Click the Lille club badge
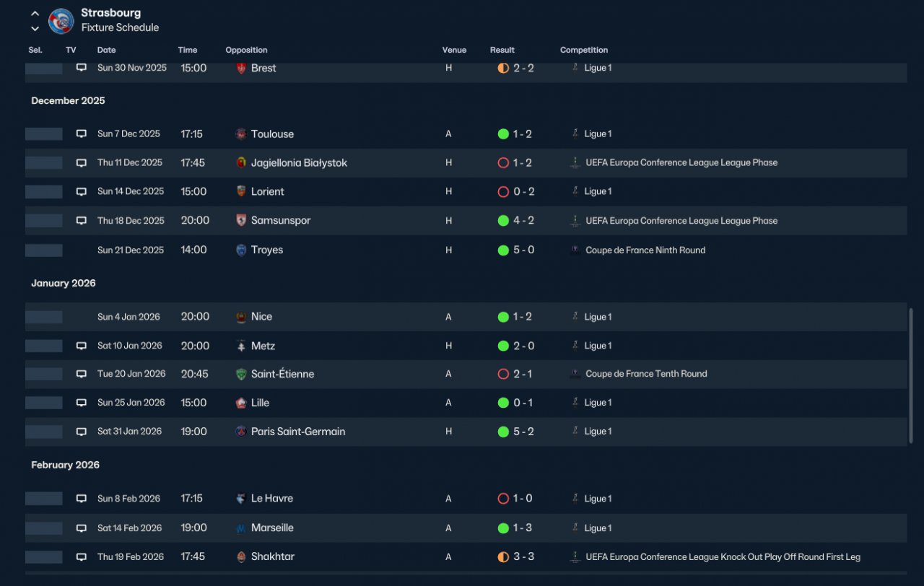The width and height of the screenshot is (924, 586). [x=241, y=403]
